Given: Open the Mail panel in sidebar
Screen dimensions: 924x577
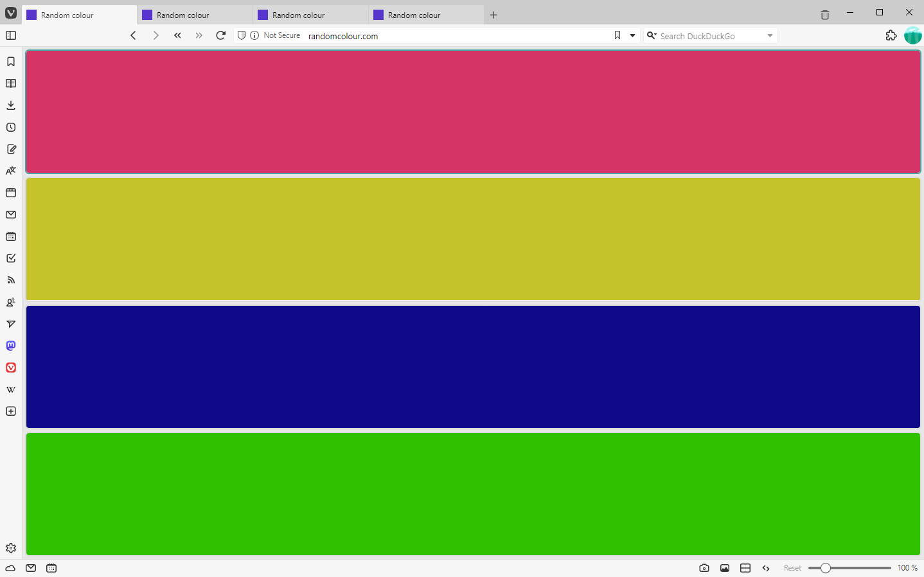Looking at the screenshot, I should (11, 215).
